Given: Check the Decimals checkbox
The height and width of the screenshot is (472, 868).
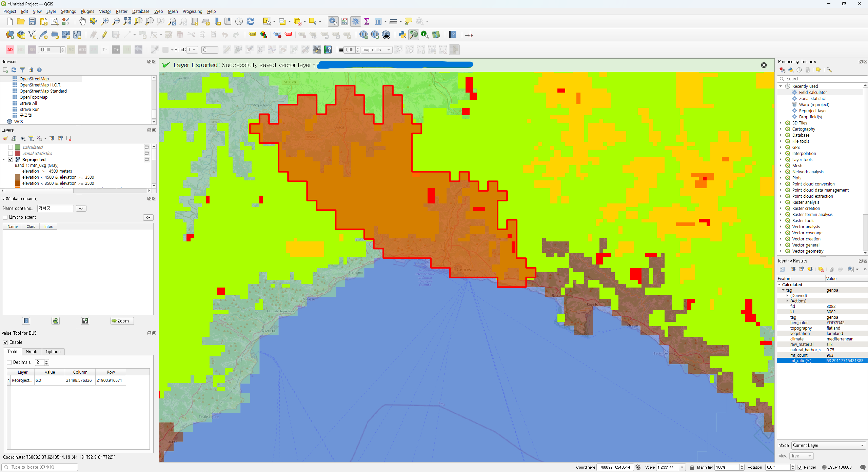Looking at the screenshot, I should (9, 362).
